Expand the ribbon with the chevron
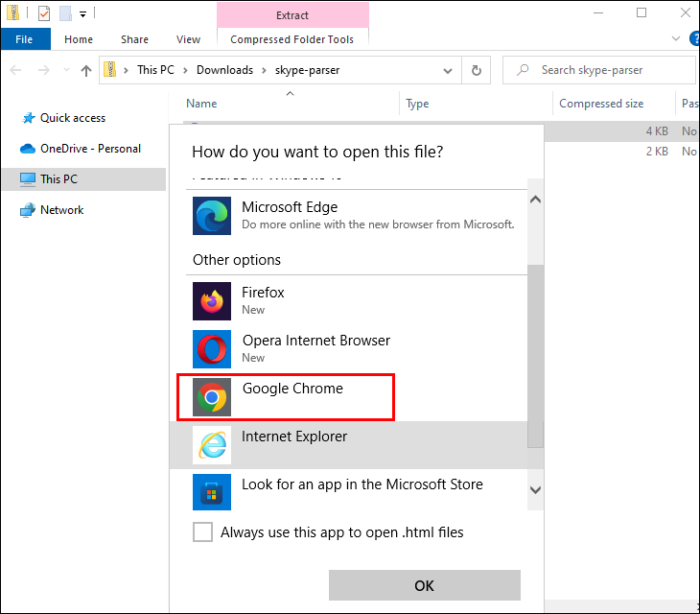Viewport: 700px width, 614px height. [676, 38]
